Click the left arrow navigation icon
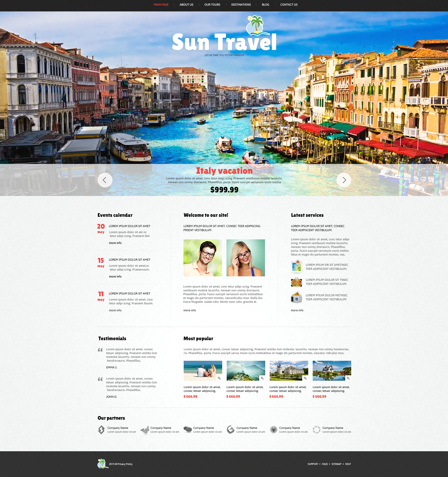Image resolution: width=448 pixels, height=477 pixels. pos(104,180)
